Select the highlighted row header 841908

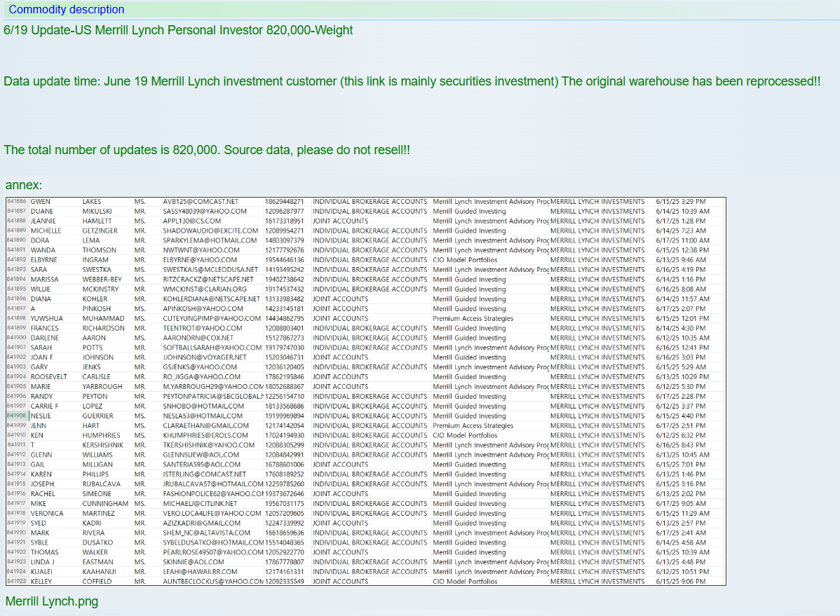(17, 416)
